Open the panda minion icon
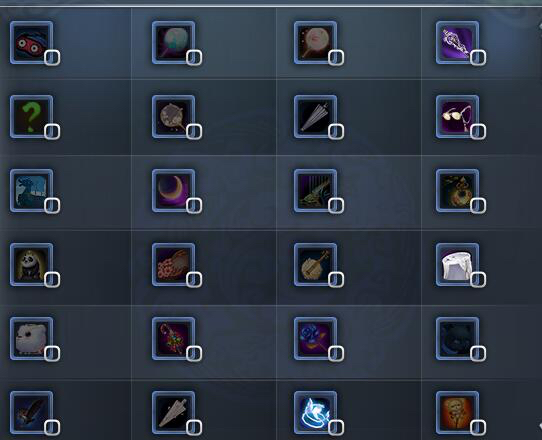The width and height of the screenshot is (542, 440). [x=31, y=265]
